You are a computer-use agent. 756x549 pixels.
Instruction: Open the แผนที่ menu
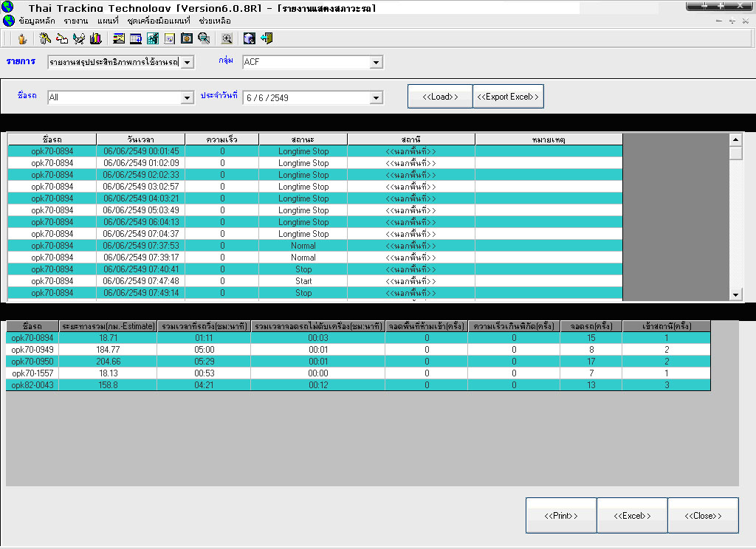click(108, 21)
